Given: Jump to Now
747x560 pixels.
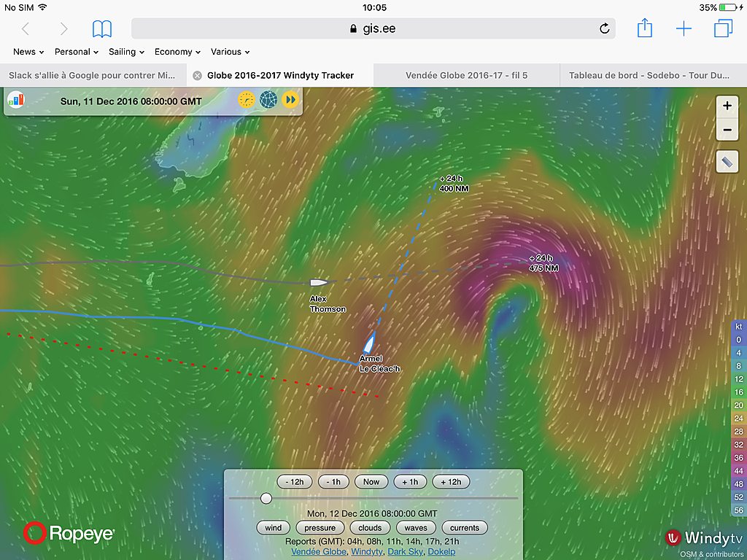Looking at the screenshot, I should click(x=371, y=482).
